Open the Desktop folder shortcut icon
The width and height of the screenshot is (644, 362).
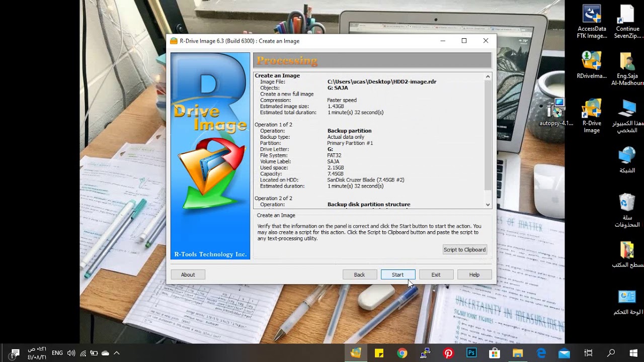tap(627, 254)
